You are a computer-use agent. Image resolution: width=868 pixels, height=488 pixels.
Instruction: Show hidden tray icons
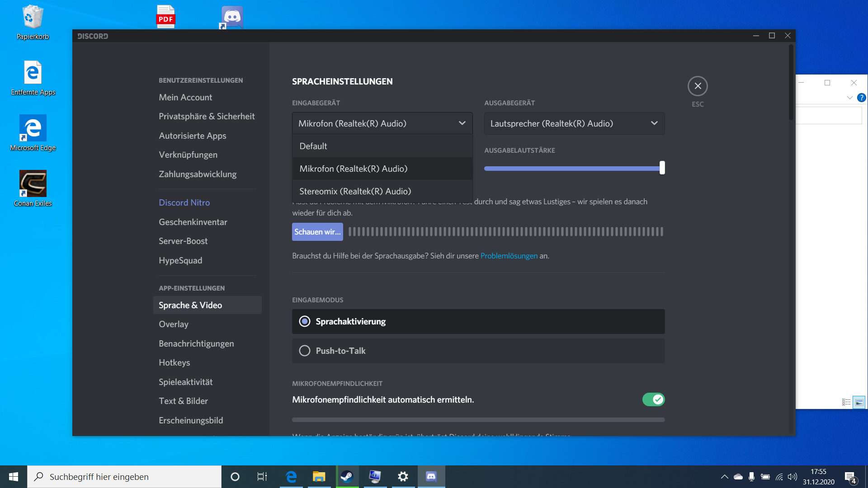(724, 477)
